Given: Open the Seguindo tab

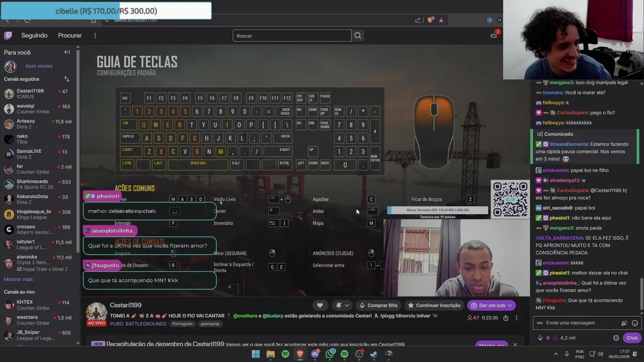Looking at the screenshot, I should pyautogui.click(x=34, y=35).
